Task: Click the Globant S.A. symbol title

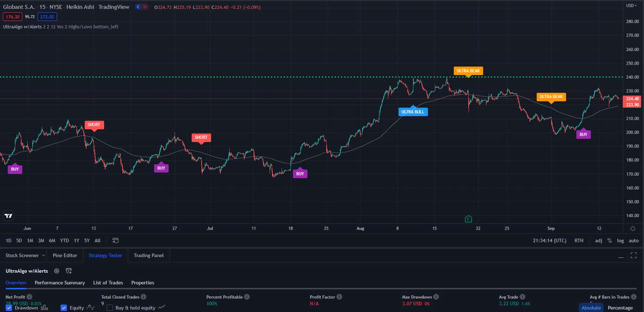Action: coord(18,6)
